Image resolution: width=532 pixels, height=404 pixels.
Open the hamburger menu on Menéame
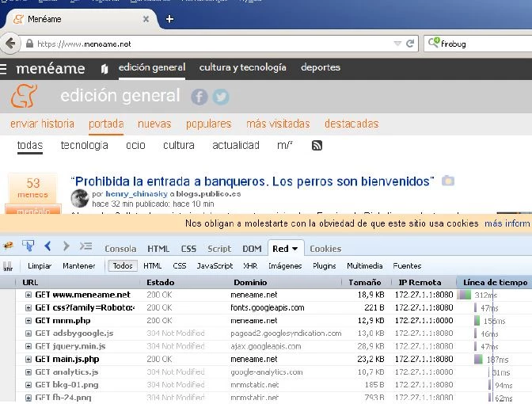(x=3, y=69)
